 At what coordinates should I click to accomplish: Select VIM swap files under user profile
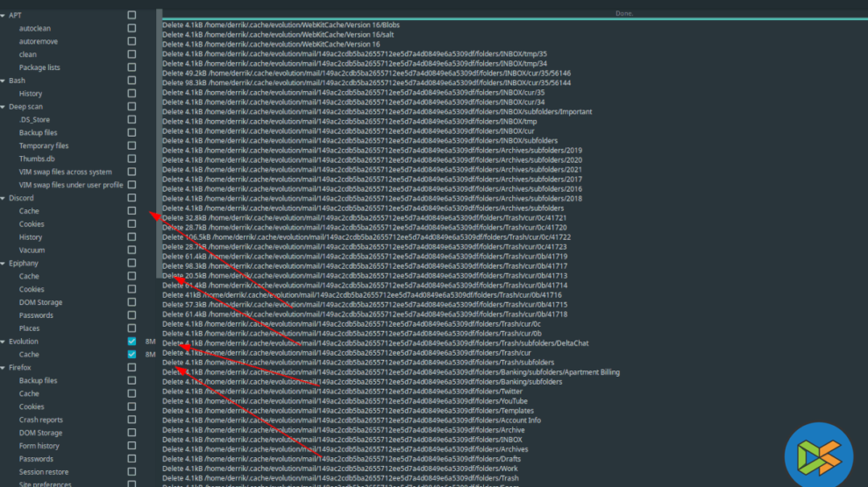pos(71,185)
